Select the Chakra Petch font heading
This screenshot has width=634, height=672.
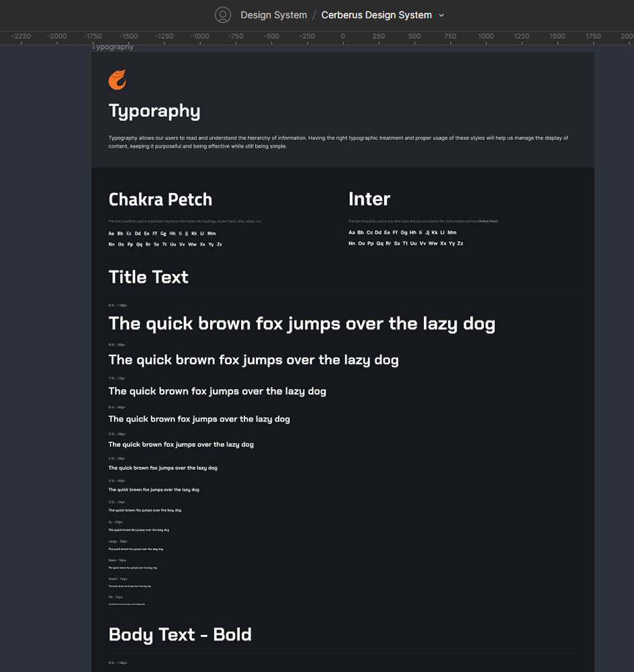pyautogui.click(x=160, y=199)
